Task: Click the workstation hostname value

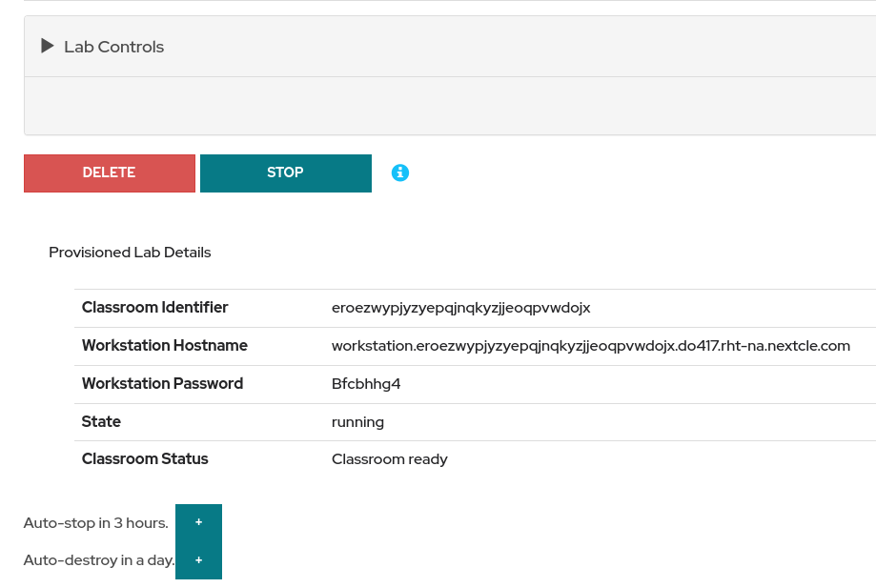Action: [x=590, y=346]
